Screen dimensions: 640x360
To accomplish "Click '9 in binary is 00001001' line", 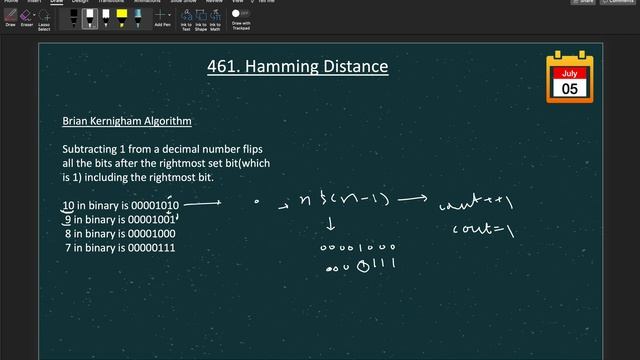I will click(x=120, y=220).
